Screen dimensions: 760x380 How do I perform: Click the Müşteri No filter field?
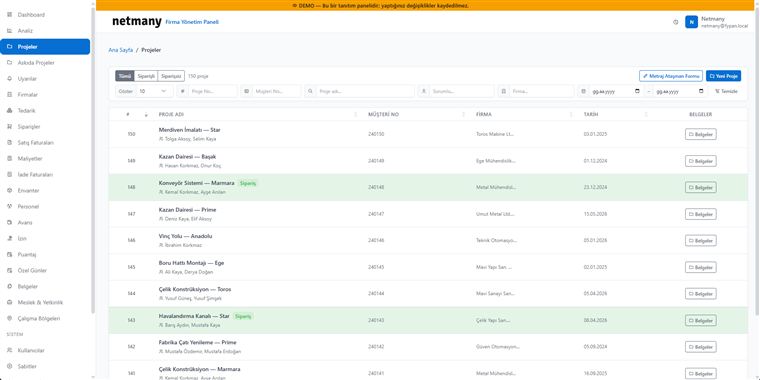pyautogui.click(x=277, y=91)
